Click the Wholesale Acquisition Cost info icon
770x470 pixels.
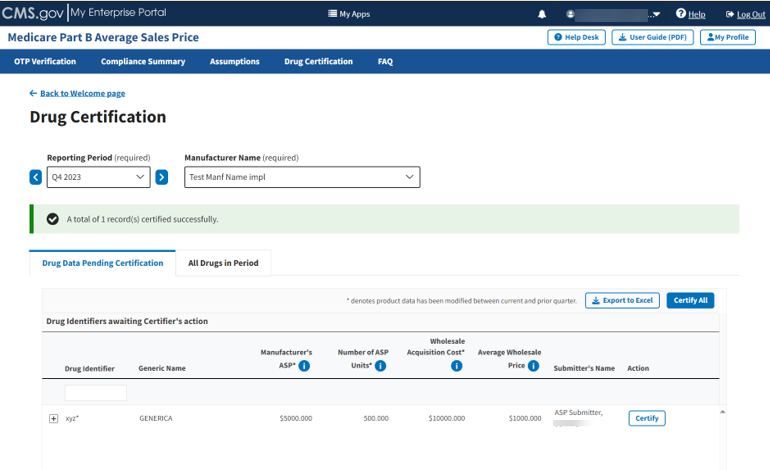456,366
